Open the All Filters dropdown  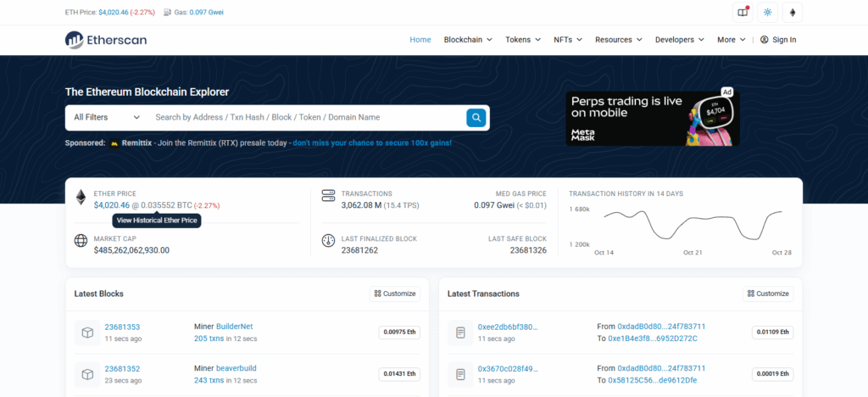coord(106,117)
